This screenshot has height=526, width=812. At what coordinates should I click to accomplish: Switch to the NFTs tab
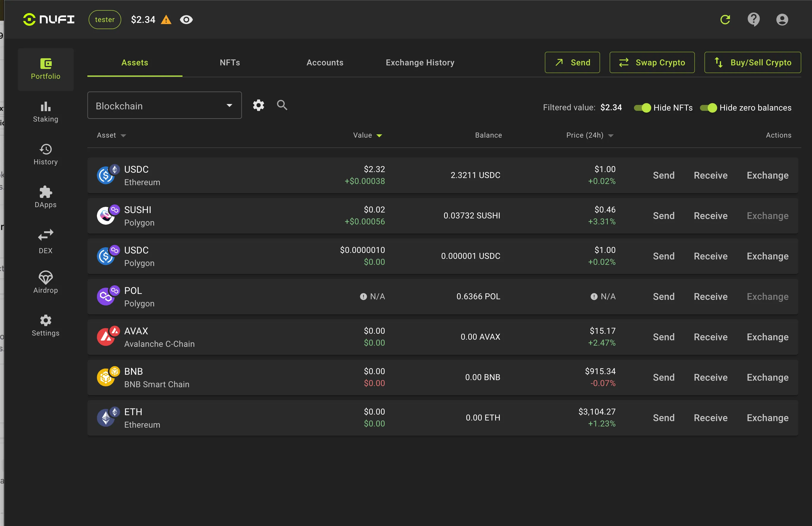click(229, 62)
